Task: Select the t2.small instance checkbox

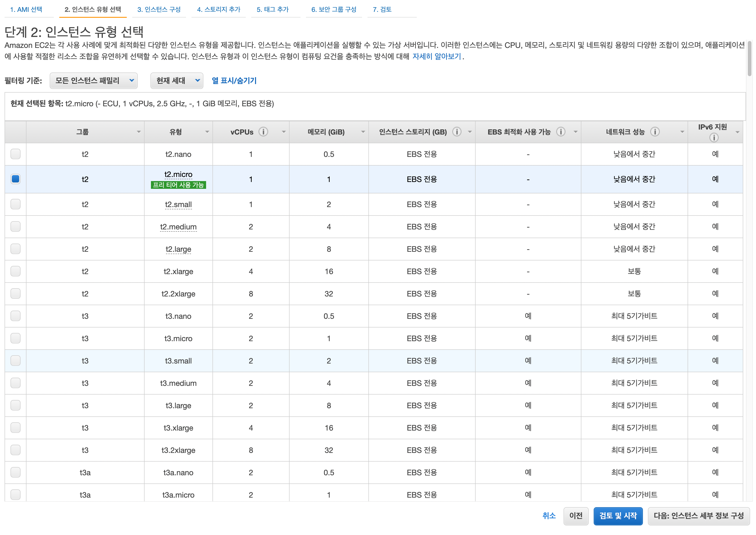Action: click(16, 204)
